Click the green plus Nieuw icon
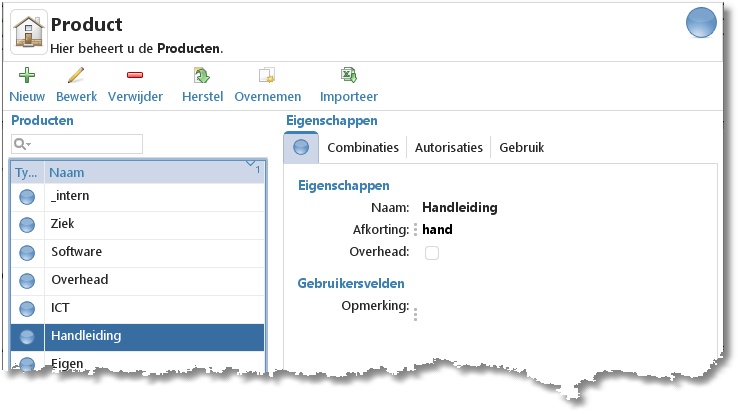Screen dimensions: 738x414 27,75
